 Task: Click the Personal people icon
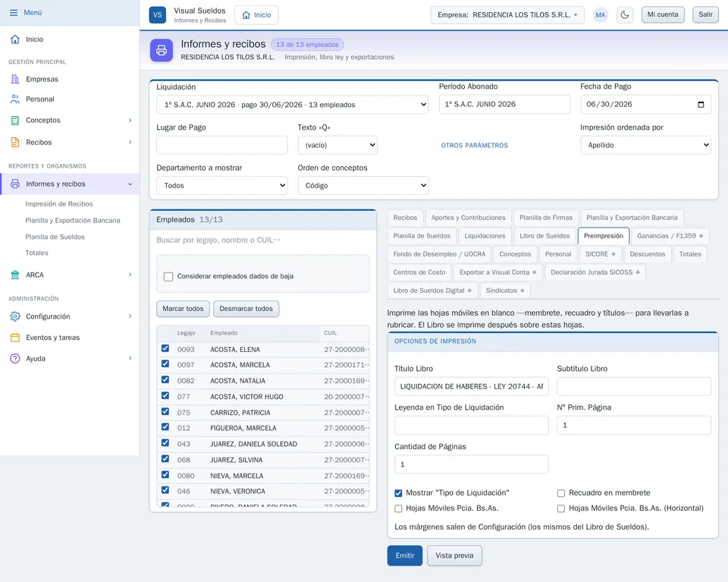click(x=15, y=99)
